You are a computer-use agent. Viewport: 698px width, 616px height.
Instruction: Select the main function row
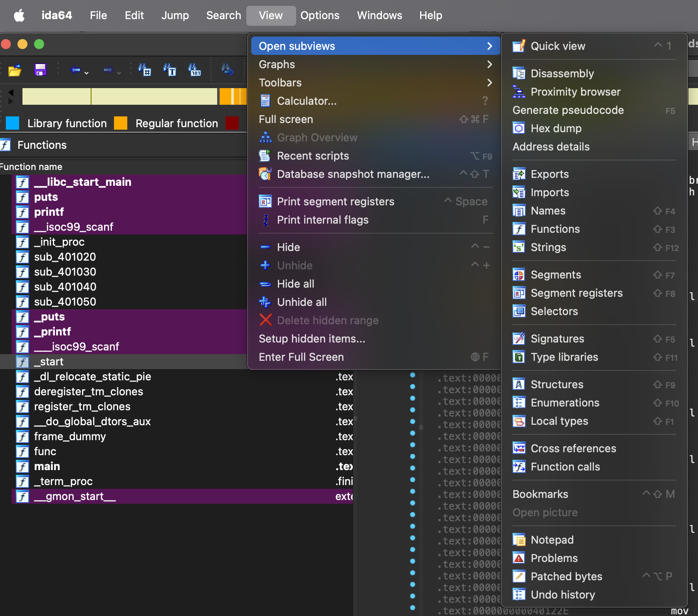tap(176, 466)
